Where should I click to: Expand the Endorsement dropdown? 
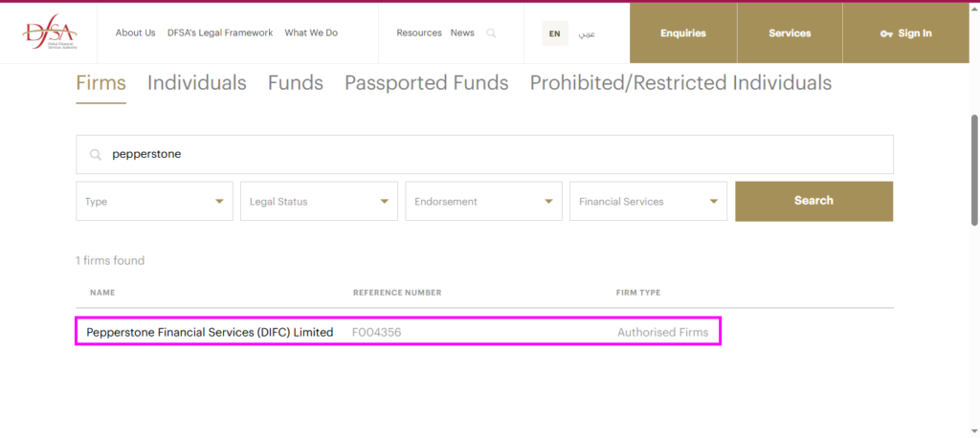point(483,202)
